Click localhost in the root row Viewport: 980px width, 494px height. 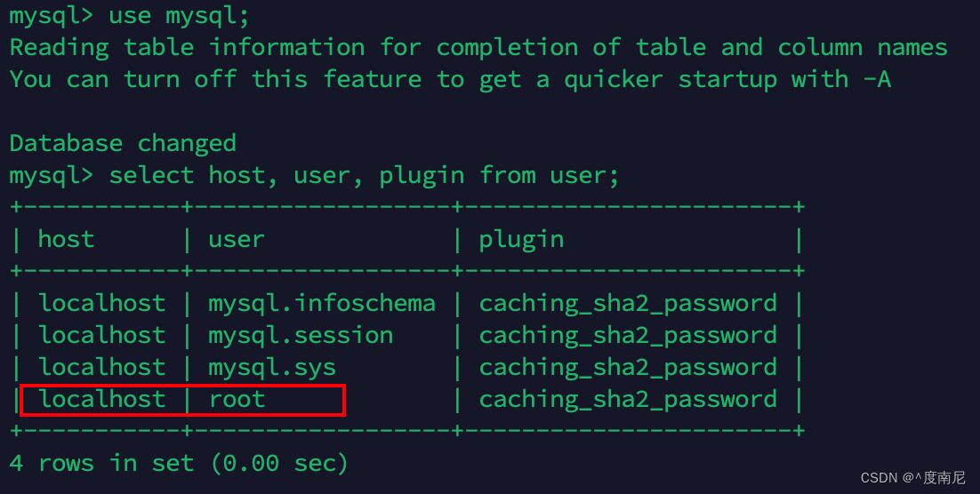coord(102,400)
